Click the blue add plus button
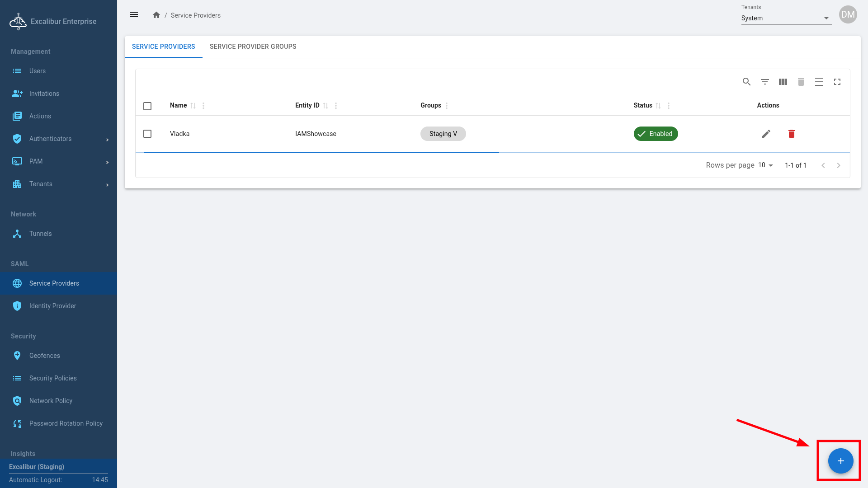Viewport: 868px width, 488px height. (840, 461)
